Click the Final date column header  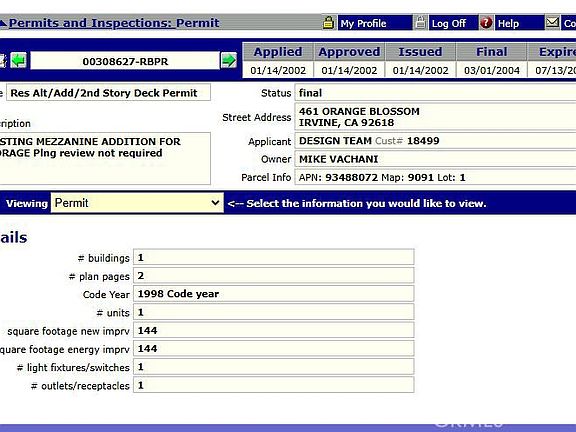coord(492,52)
